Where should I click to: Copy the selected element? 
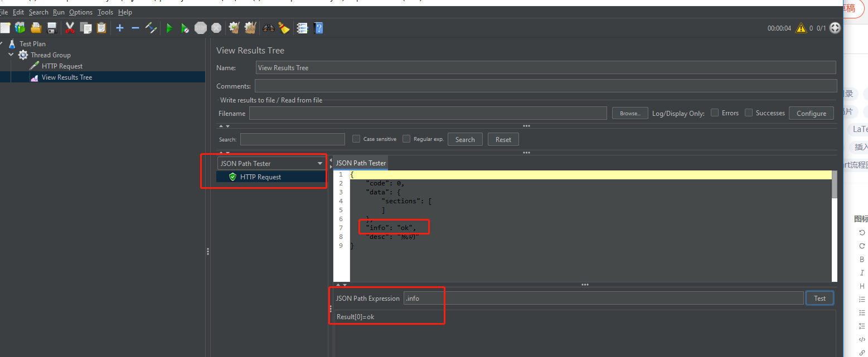coord(86,28)
